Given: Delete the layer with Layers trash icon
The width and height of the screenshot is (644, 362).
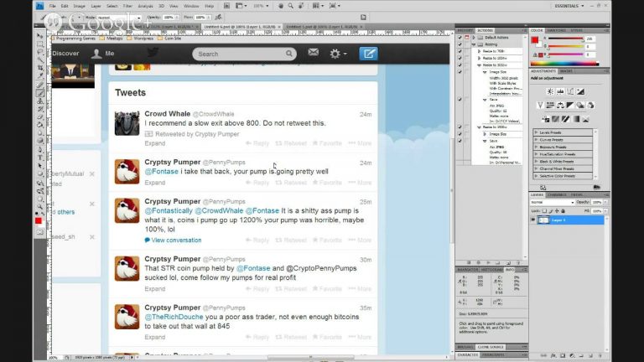Looking at the screenshot, I should 600,355.
